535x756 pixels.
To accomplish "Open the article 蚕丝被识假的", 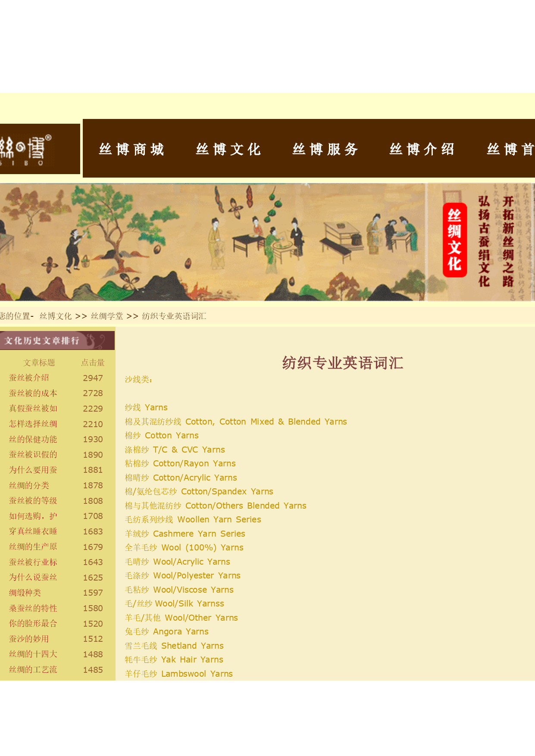I will click(x=33, y=454).
